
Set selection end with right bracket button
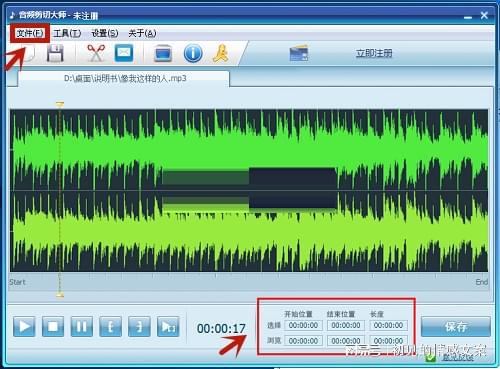(139, 326)
